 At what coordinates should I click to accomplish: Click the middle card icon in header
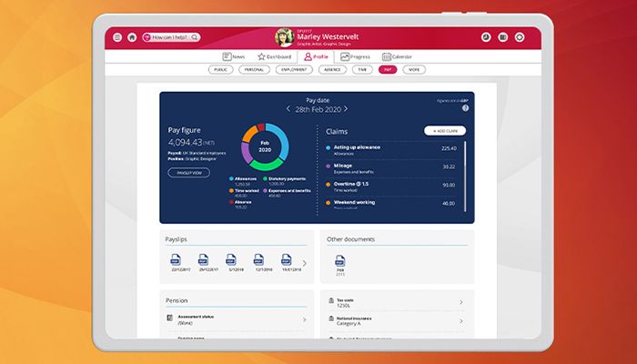click(503, 37)
